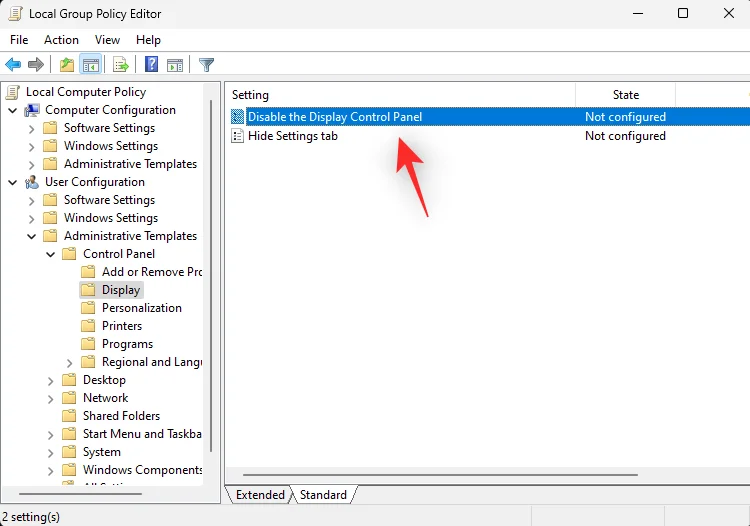
Task: Expand the Network tree node
Action: (x=50, y=399)
